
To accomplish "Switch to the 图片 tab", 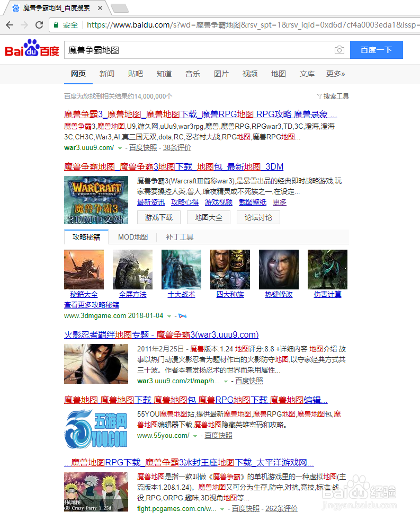I will pos(221,74).
